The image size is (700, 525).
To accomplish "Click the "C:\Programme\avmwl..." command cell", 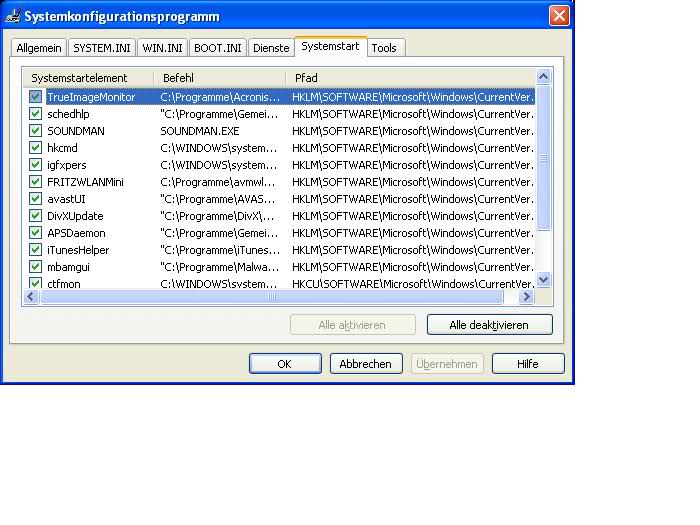I will tap(218, 182).
